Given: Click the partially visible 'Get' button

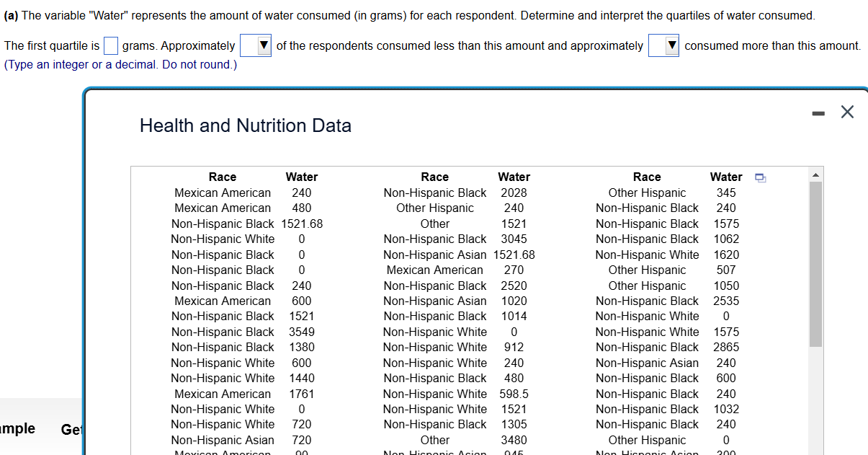Looking at the screenshot, I should point(71,430).
